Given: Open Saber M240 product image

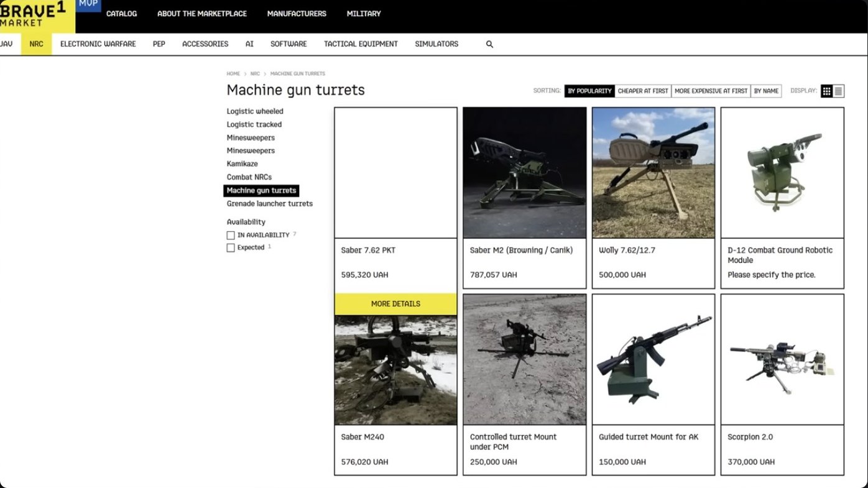Looking at the screenshot, I should coord(395,370).
